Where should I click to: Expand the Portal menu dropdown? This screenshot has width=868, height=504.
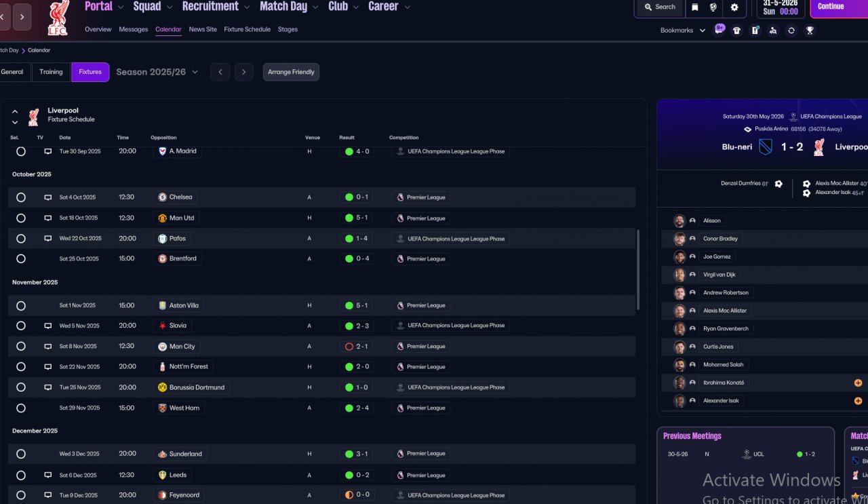[121, 7]
